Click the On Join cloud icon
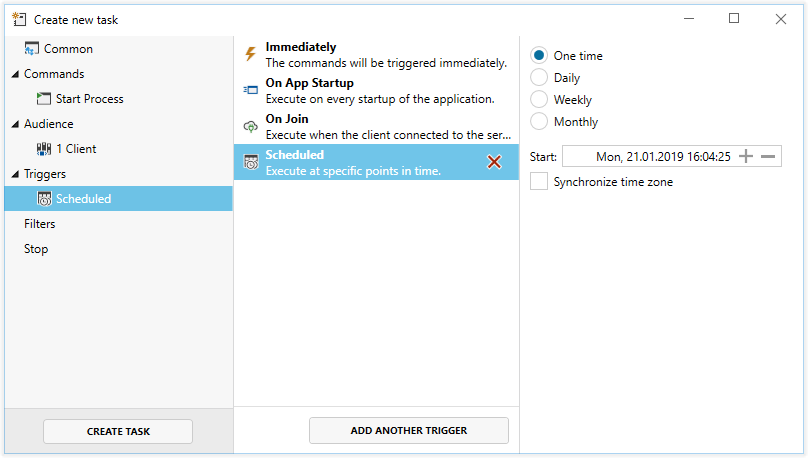This screenshot has height=458, width=808. [250, 127]
